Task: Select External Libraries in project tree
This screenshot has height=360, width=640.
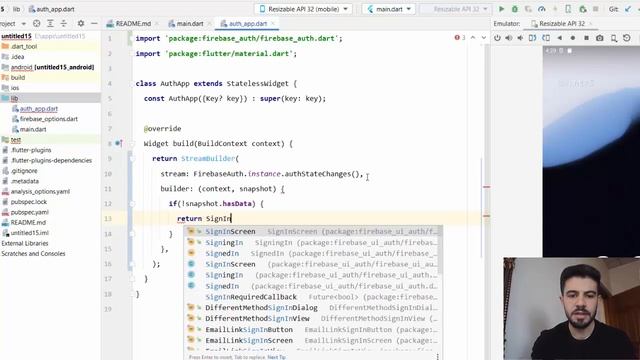Action: pos(25,243)
